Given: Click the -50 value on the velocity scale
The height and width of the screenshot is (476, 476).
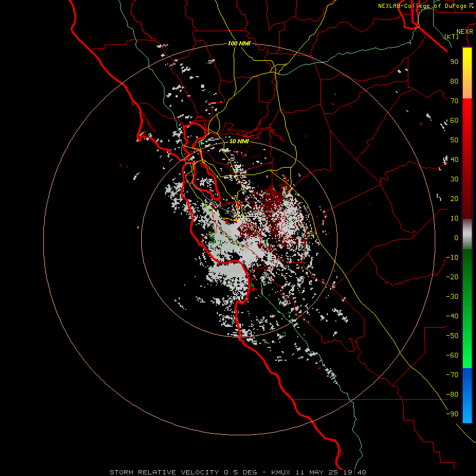Looking at the screenshot, I should pyautogui.click(x=452, y=336).
